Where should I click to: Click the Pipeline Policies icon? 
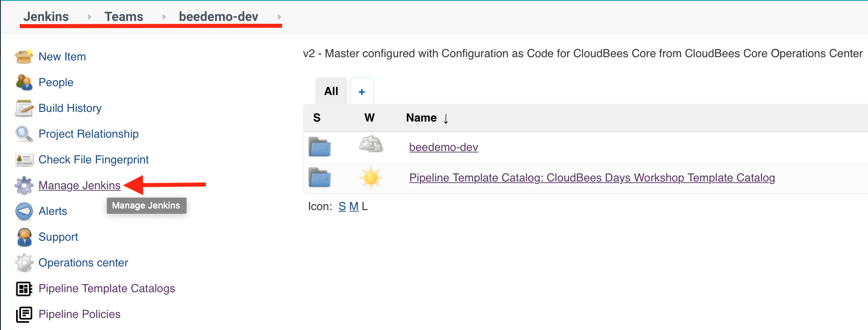tap(24, 314)
